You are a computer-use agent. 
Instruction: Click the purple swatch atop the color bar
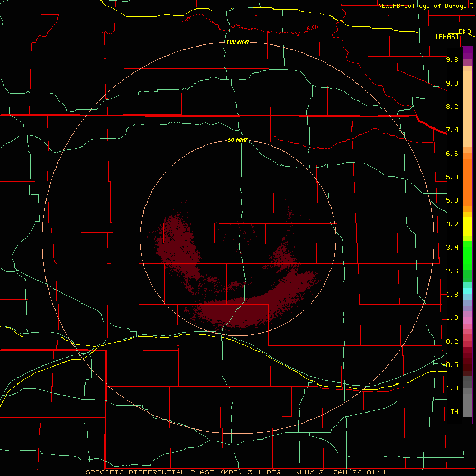pyautogui.click(x=467, y=53)
